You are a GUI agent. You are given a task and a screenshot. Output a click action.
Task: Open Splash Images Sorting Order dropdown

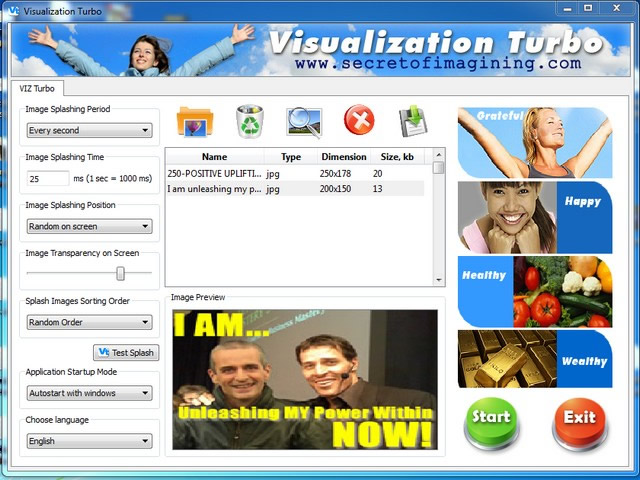(89, 322)
